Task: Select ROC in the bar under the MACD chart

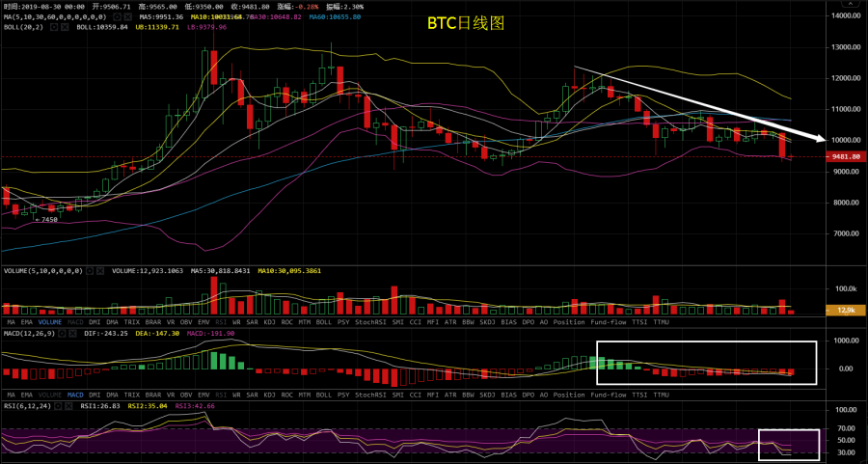Action: click(x=286, y=395)
